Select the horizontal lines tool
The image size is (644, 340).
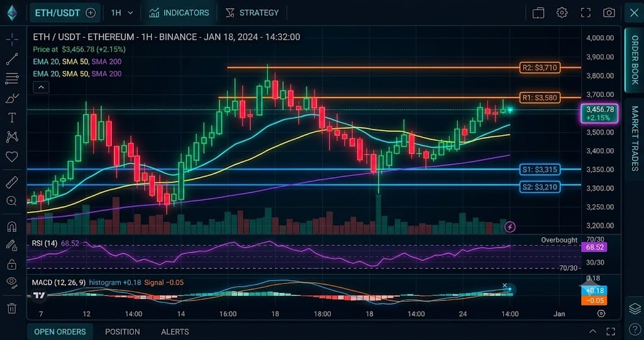[12, 79]
